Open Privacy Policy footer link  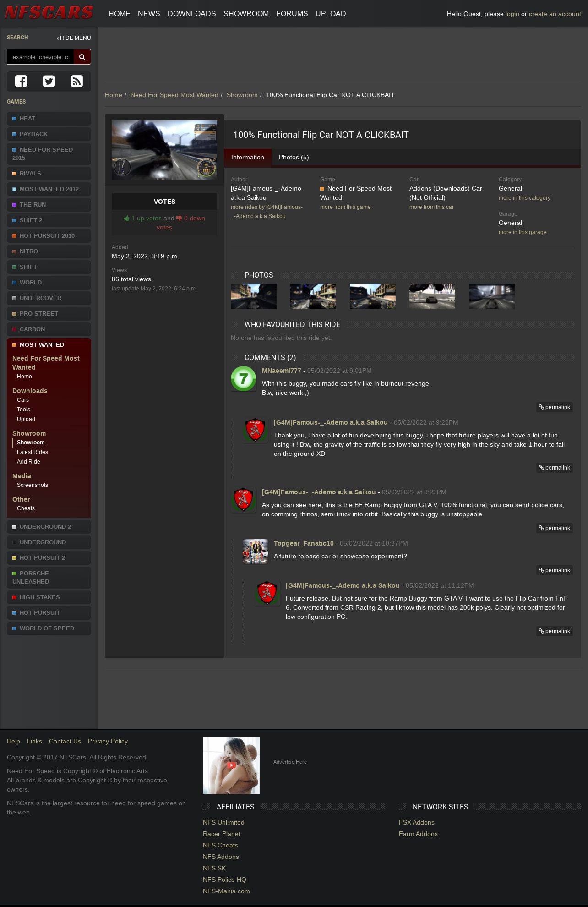pyautogui.click(x=108, y=741)
